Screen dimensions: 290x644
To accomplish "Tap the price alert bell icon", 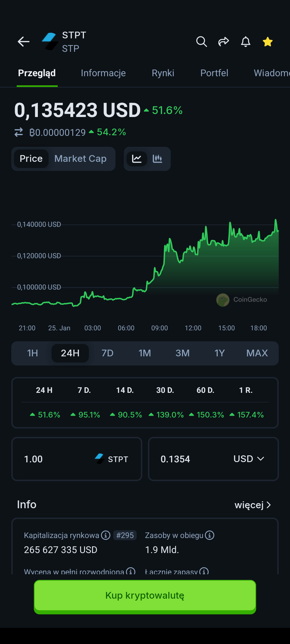I will tap(245, 42).
